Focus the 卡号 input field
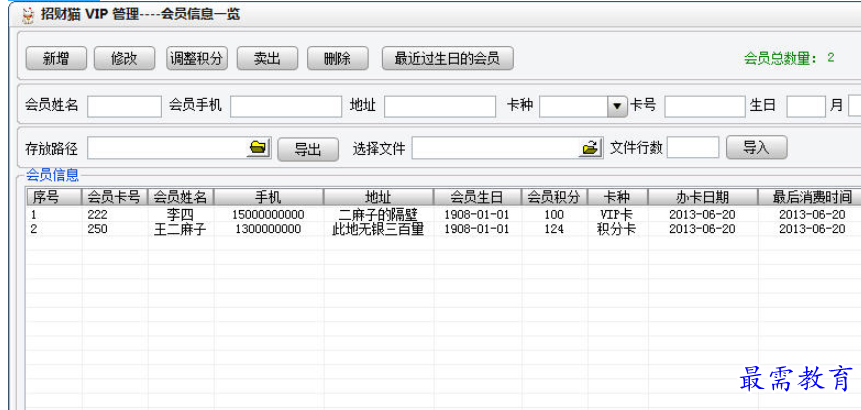Viewport: 861px width, 410px height. coord(705,106)
